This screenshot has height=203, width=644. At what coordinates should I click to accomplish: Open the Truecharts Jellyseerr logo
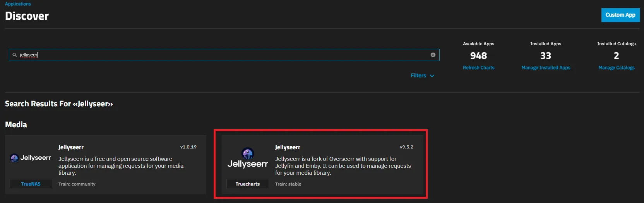tap(248, 158)
